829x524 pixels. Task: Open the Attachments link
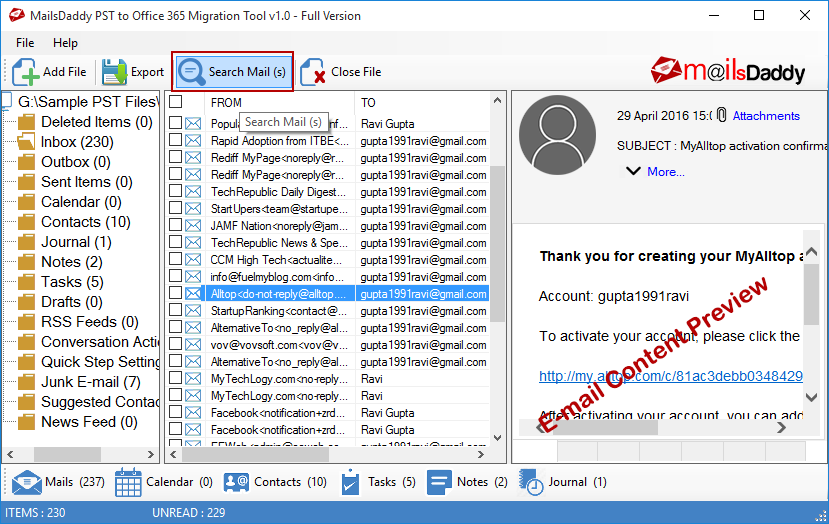(x=766, y=116)
